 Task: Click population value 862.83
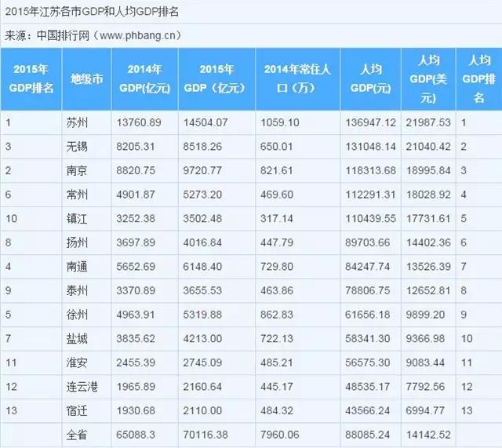pyautogui.click(x=277, y=315)
